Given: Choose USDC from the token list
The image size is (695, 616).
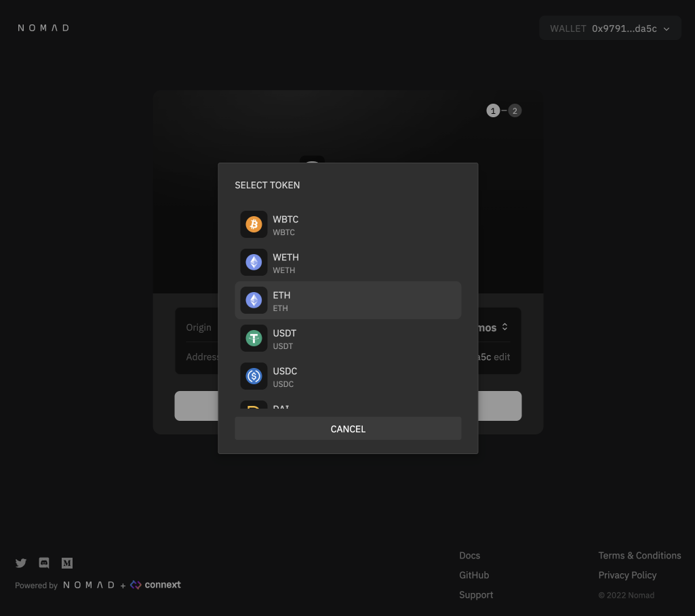Looking at the screenshot, I should 348,376.
